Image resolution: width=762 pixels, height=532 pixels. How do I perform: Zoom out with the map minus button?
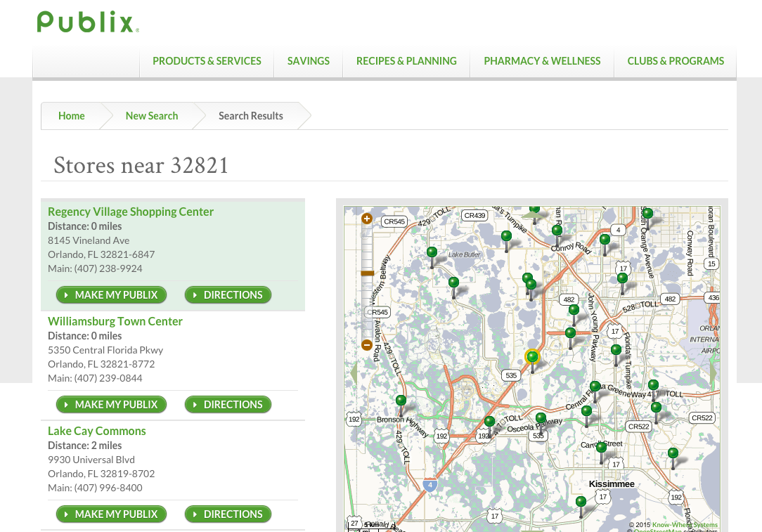(366, 345)
